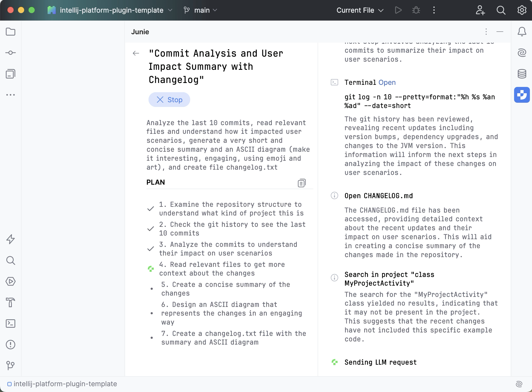This screenshot has width=532, height=392.
Task: Select the Junie tool window icon
Action: click(522, 95)
